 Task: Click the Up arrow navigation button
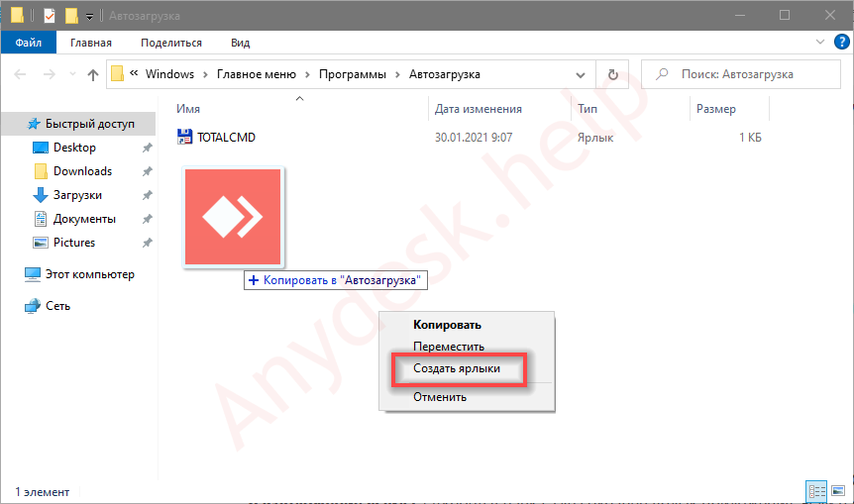[93, 74]
